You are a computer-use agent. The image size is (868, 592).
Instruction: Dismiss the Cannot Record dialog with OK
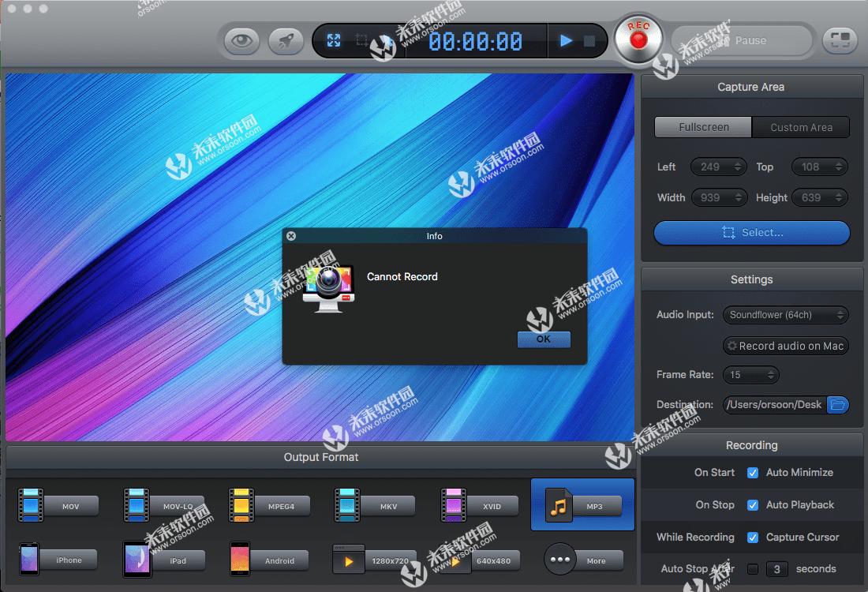click(x=544, y=339)
